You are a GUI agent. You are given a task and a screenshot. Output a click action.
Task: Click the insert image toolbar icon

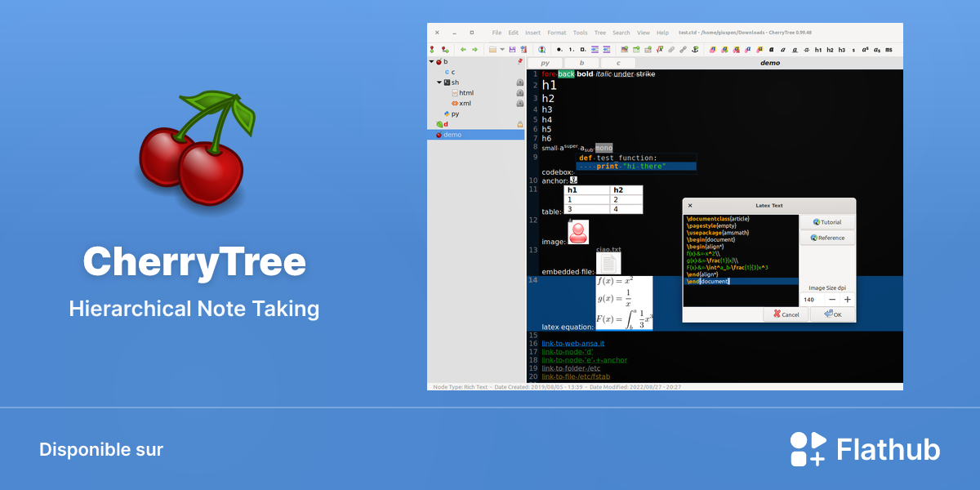(x=625, y=49)
